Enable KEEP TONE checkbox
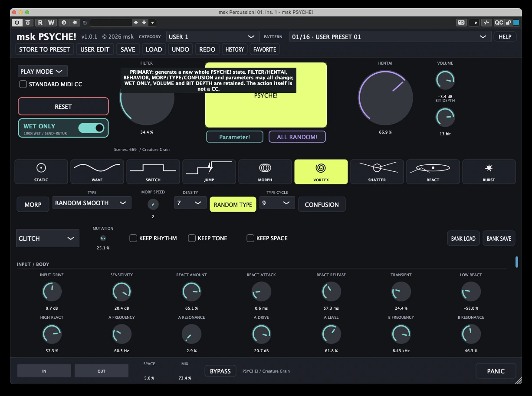 192,238
